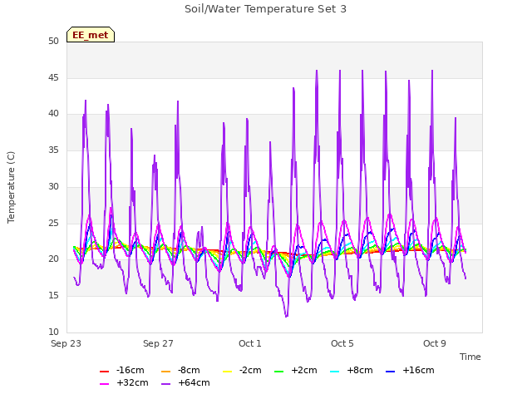Click the Temperature (C) y-axis label
This screenshot has width=532, height=399.
(11, 187)
